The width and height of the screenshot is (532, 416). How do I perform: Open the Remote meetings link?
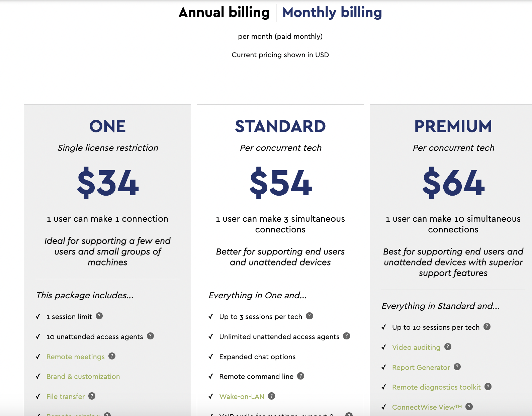76,357
